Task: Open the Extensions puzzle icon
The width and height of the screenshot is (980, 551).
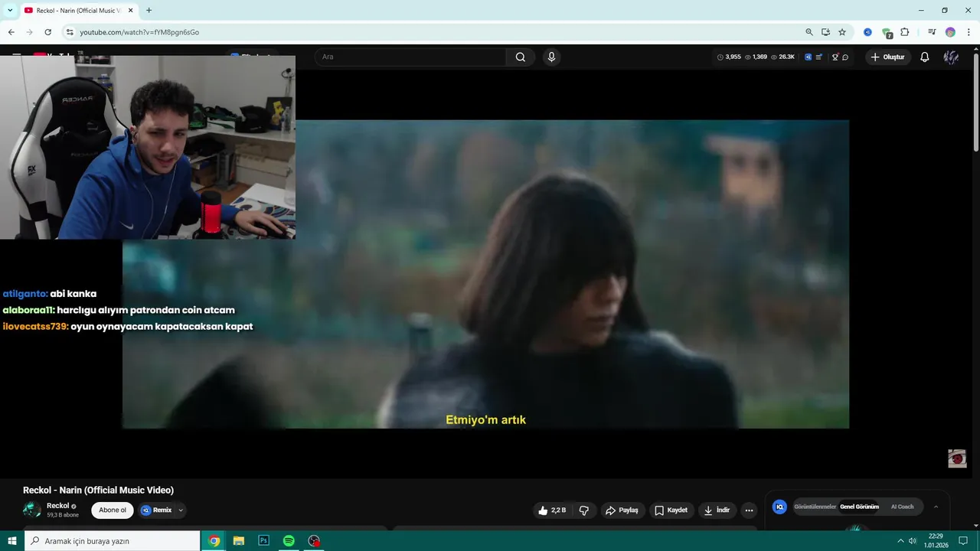Action: pyautogui.click(x=905, y=32)
